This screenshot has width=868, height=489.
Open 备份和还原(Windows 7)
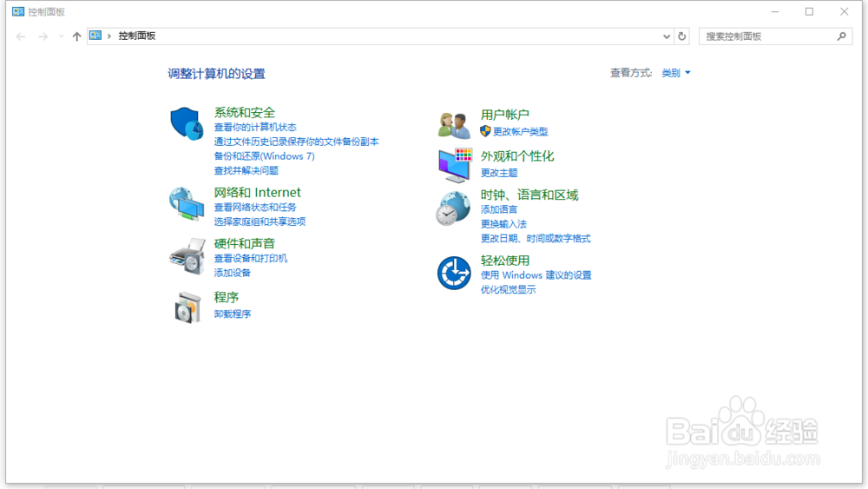[265, 156]
